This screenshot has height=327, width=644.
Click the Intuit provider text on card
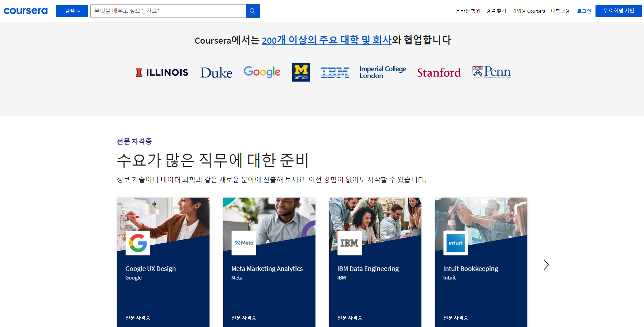coord(449,278)
